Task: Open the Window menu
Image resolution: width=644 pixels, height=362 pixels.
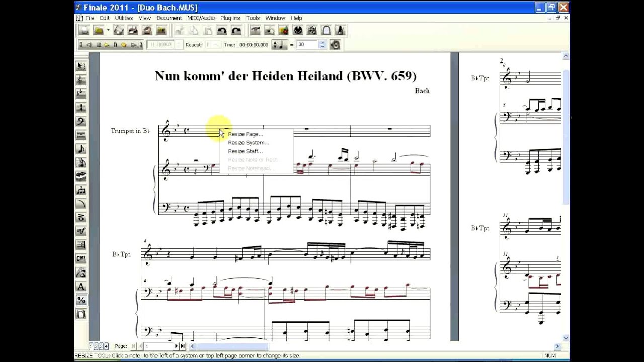Action: click(x=275, y=18)
